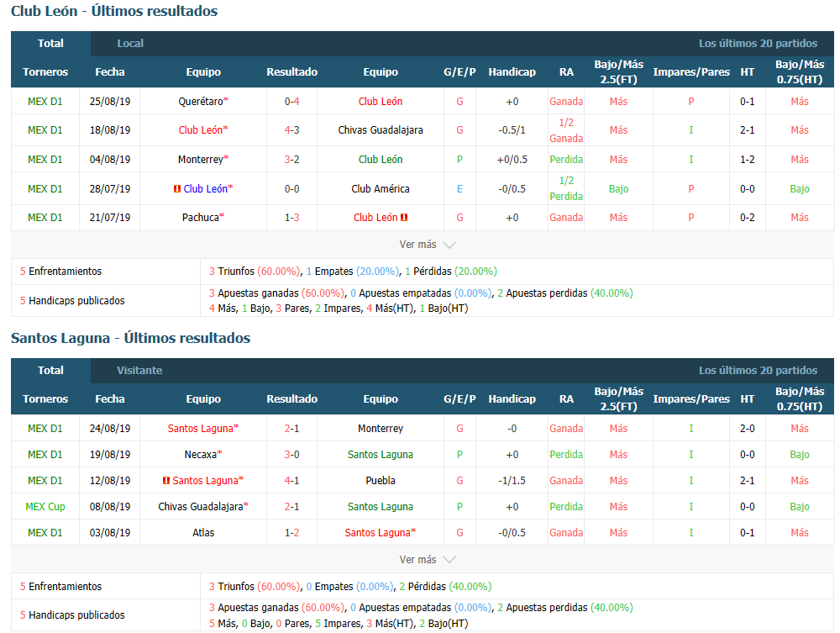
Task: Click HT score 2-1 in 18/08/19 row
Action: (748, 130)
